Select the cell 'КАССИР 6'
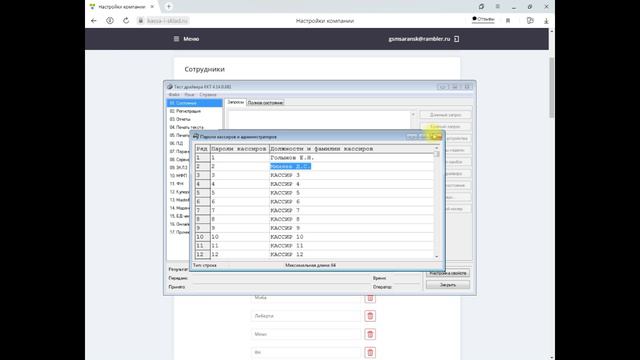This screenshot has height=360, width=640. pos(351,202)
